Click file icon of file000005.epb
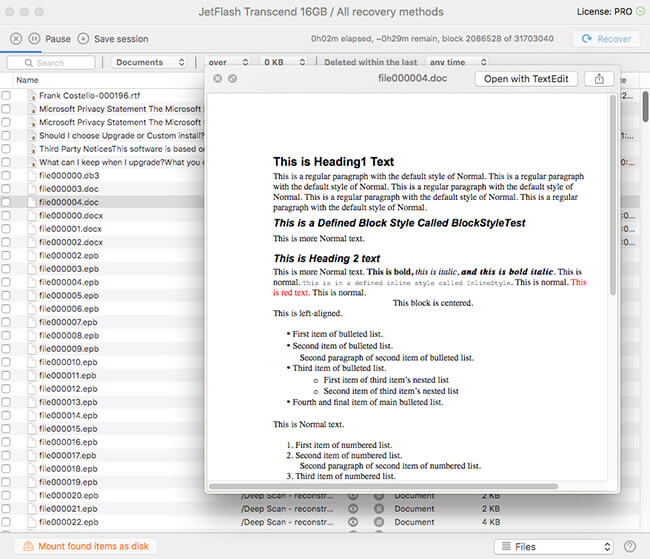The width and height of the screenshot is (650, 559). pyautogui.click(x=32, y=295)
